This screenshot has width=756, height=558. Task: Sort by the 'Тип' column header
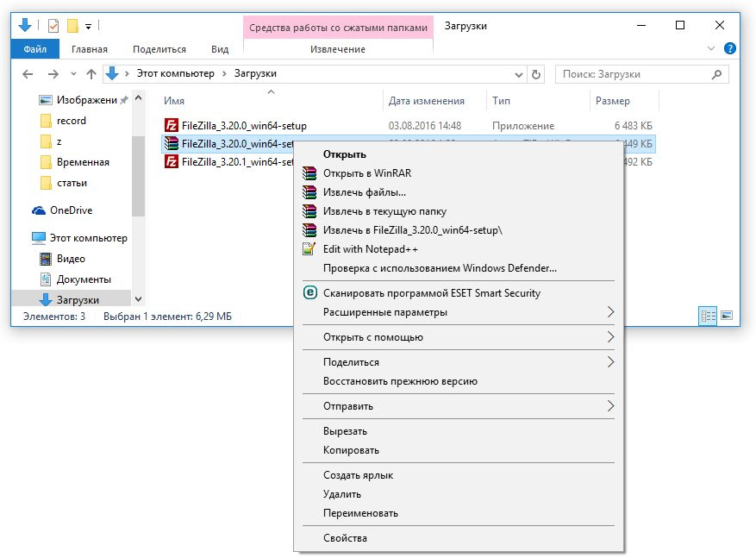pos(501,101)
